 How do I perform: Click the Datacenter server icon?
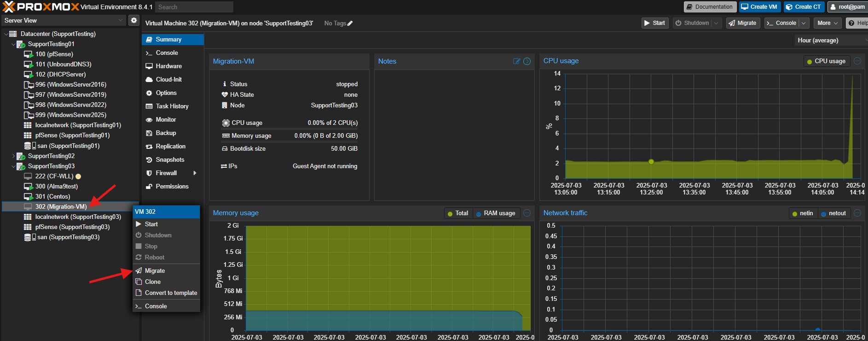(x=13, y=34)
